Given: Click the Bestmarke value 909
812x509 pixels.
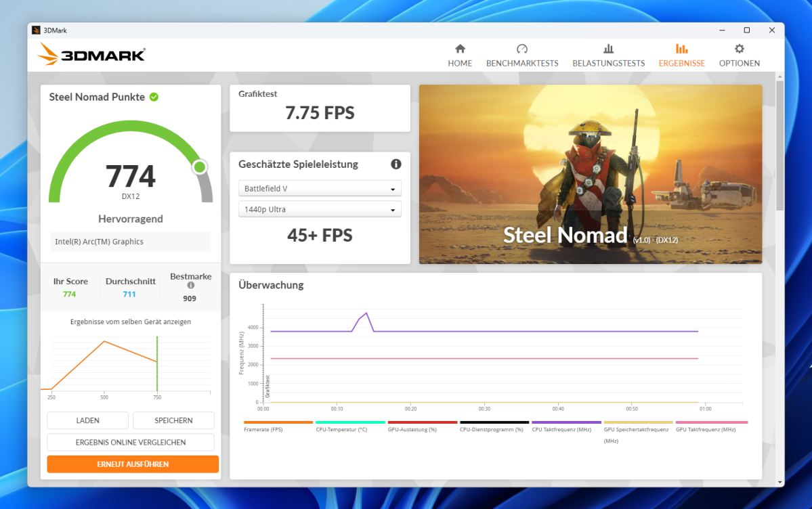Looking at the screenshot, I should click(x=190, y=298).
